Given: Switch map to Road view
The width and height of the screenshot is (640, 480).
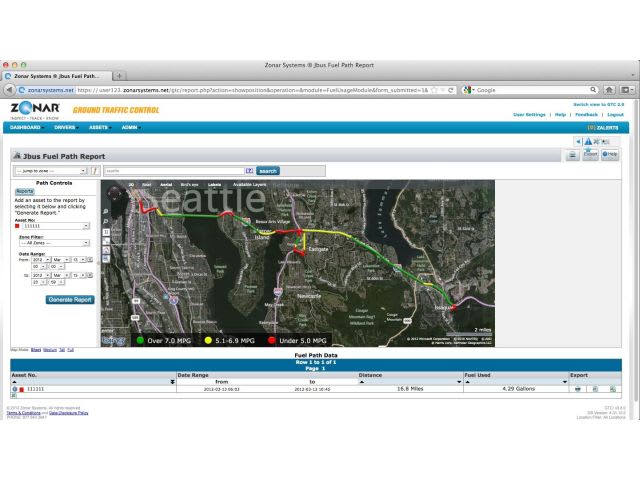Looking at the screenshot, I should click(146, 185).
